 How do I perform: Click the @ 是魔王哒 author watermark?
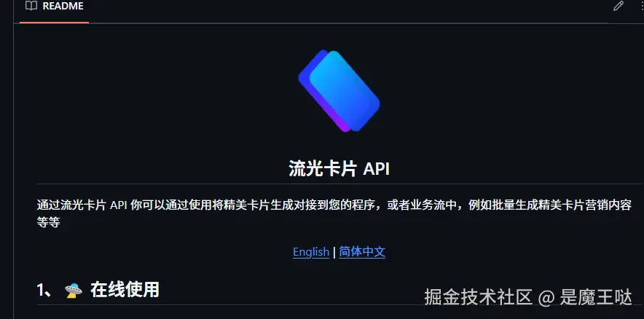click(585, 297)
